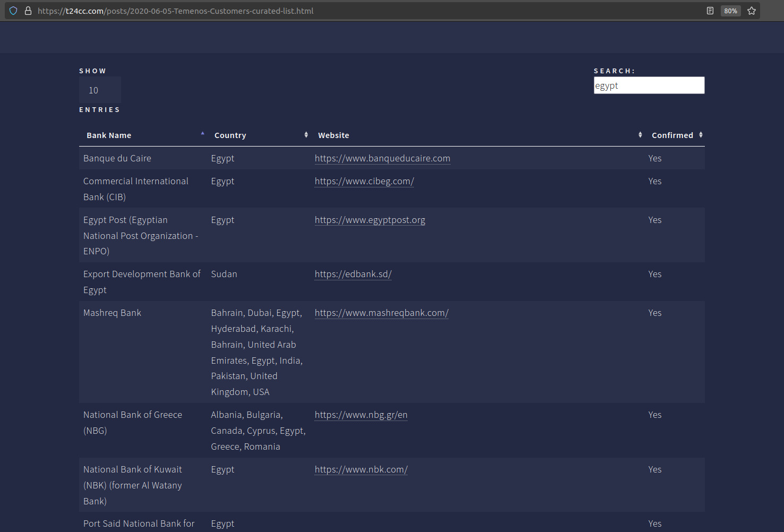This screenshot has height=532, width=784.
Task: Click the SEARCH: label
Action: (x=614, y=71)
